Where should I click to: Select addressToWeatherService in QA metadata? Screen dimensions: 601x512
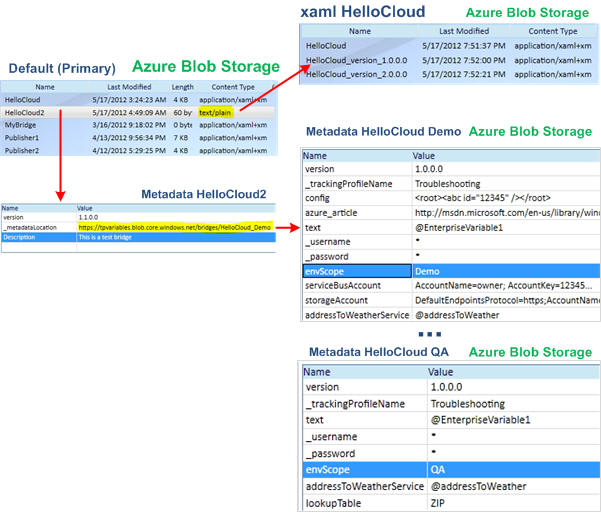[x=451, y=486]
